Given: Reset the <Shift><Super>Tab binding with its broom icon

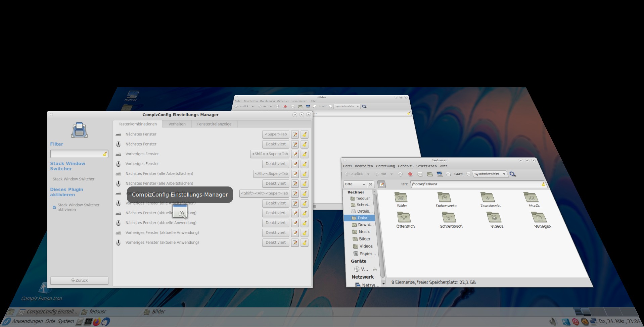Looking at the screenshot, I should click(x=305, y=154).
